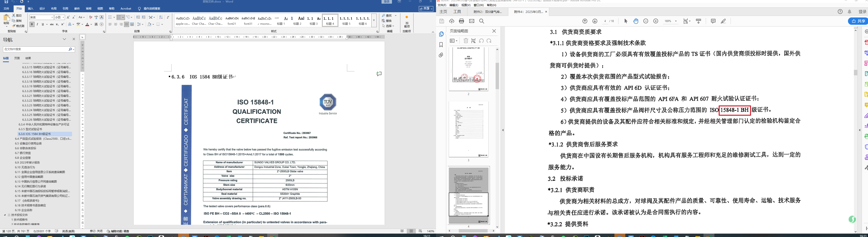Toggle strikethrough formatting in Word

tap(52, 24)
